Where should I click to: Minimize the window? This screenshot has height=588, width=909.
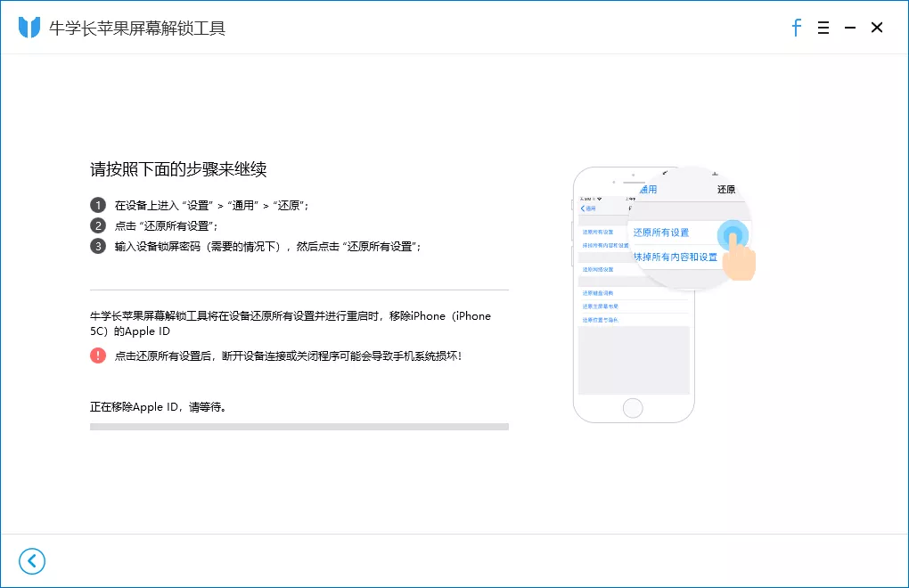(850, 28)
